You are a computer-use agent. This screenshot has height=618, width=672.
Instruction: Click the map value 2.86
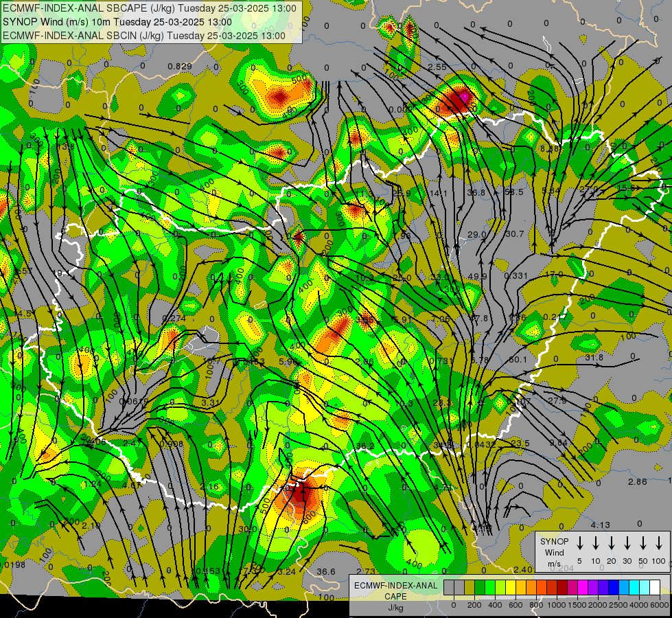(x=637, y=481)
